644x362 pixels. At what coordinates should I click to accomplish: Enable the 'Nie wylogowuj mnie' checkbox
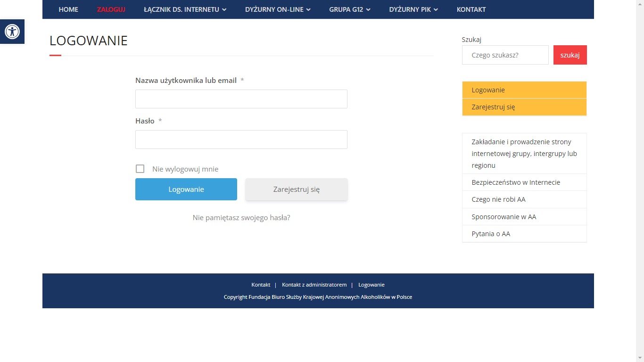(140, 168)
